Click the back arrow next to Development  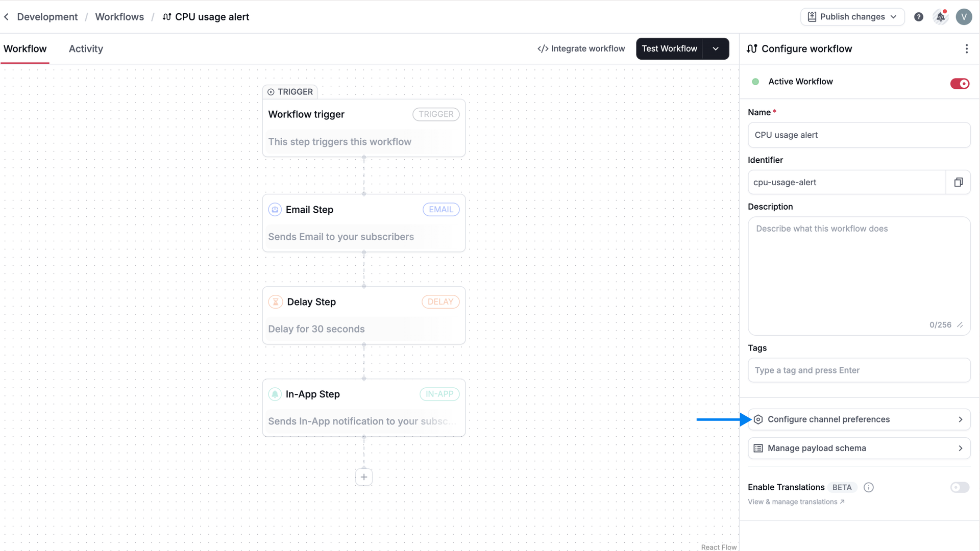pyautogui.click(x=6, y=16)
